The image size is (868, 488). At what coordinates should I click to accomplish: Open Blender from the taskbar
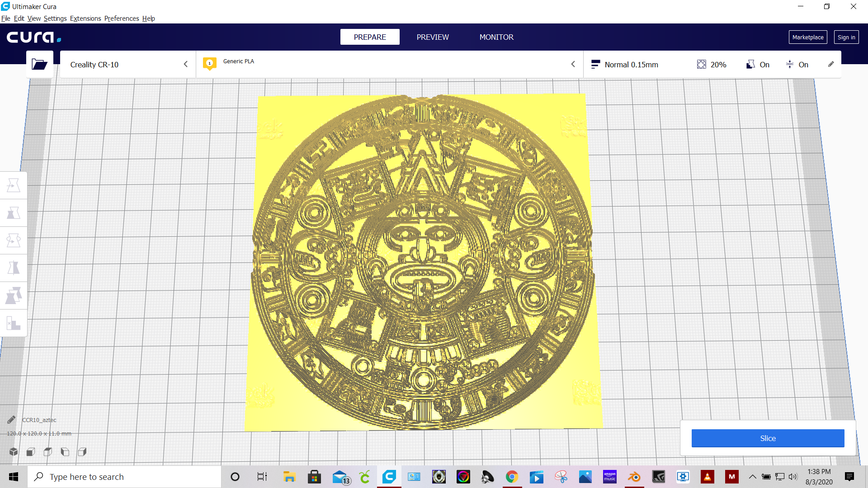634,477
